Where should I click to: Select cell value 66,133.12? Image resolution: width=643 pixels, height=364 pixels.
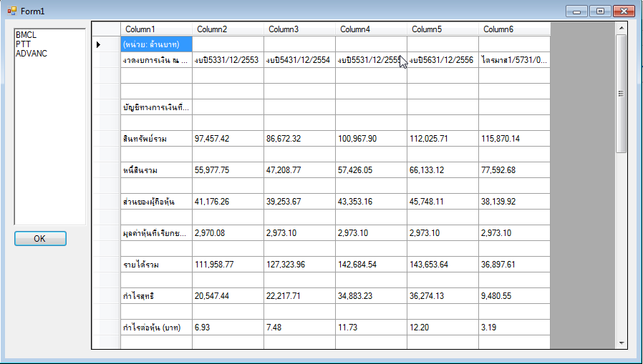(443, 170)
